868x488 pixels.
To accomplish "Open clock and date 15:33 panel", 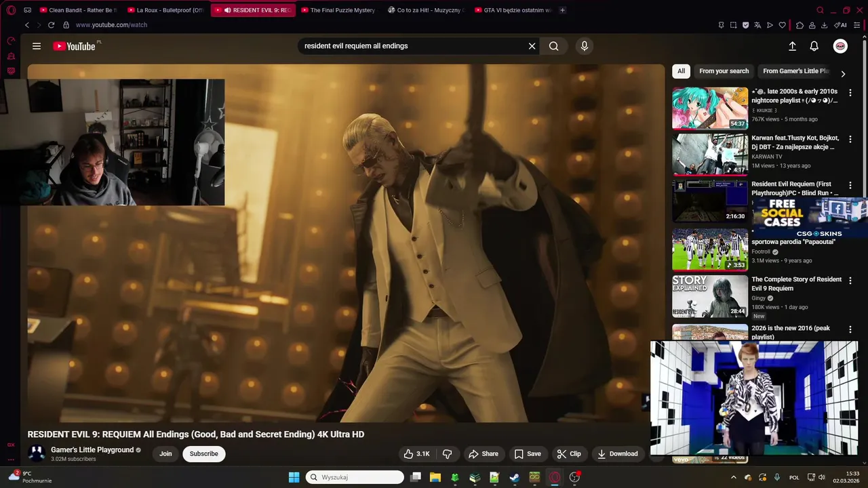I will [x=848, y=477].
